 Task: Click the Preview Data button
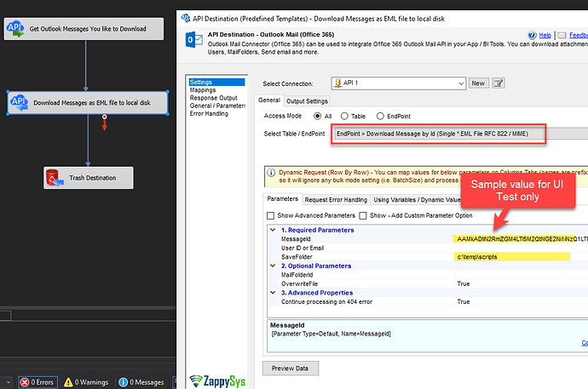click(x=289, y=369)
